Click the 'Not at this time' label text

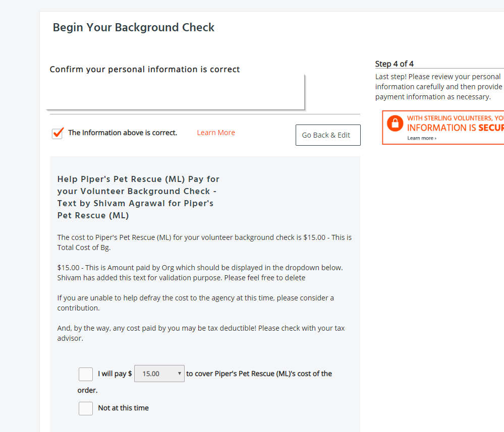pyautogui.click(x=124, y=408)
